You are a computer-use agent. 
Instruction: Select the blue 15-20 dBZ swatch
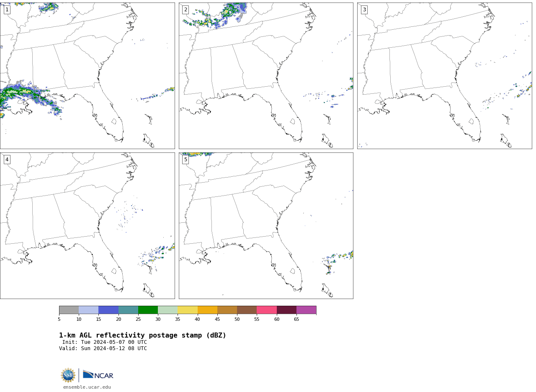108,310
